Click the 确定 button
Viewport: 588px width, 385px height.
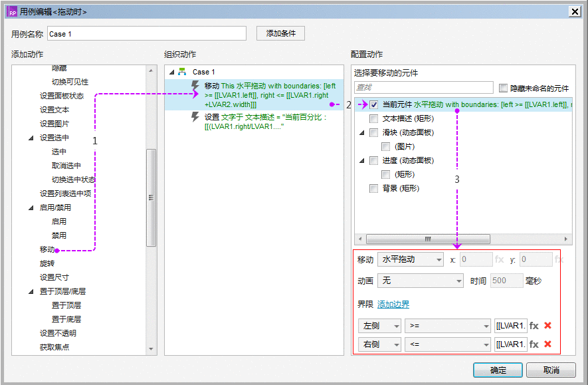coord(498,370)
